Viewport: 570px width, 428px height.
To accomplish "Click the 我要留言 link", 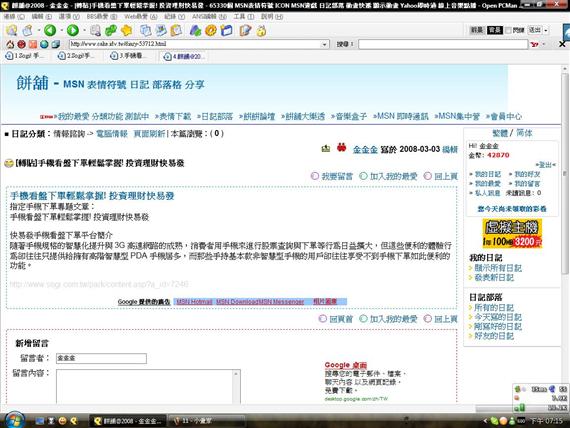I will [337, 176].
